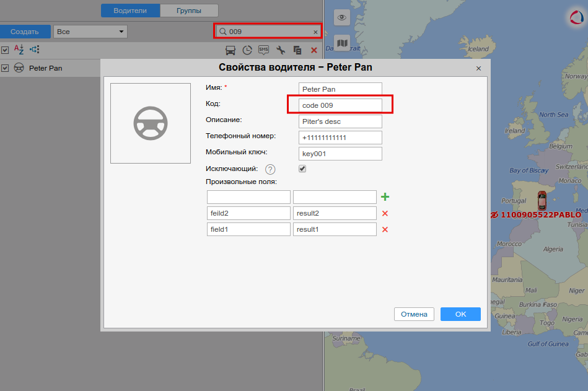
Task: Open the Все filter dropdown
Action: click(x=90, y=31)
